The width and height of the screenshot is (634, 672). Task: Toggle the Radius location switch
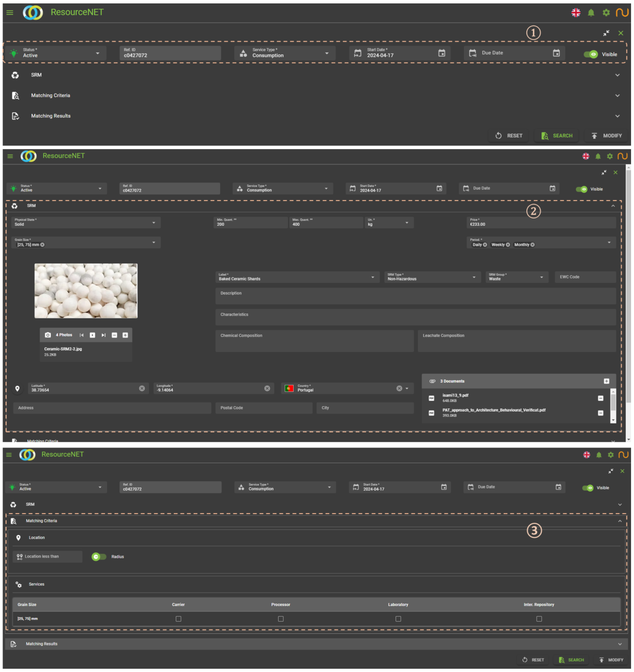tap(98, 556)
